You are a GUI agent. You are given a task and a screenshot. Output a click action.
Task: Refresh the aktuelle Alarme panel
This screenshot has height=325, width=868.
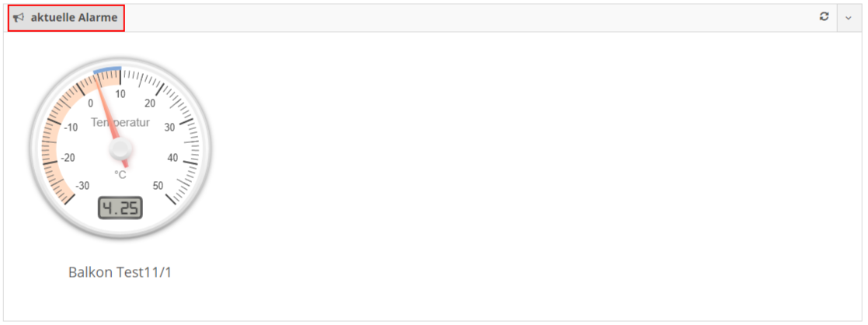pos(824,17)
